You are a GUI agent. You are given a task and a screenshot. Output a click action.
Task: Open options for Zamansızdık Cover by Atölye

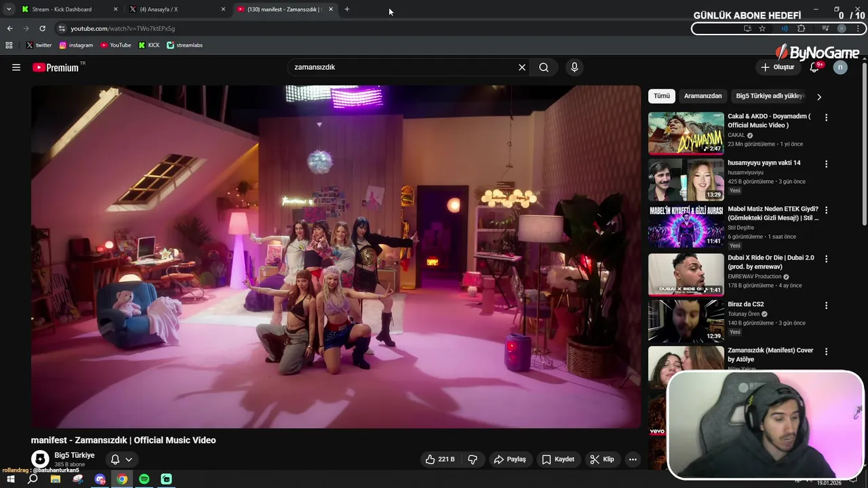pyautogui.click(x=826, y=352)
